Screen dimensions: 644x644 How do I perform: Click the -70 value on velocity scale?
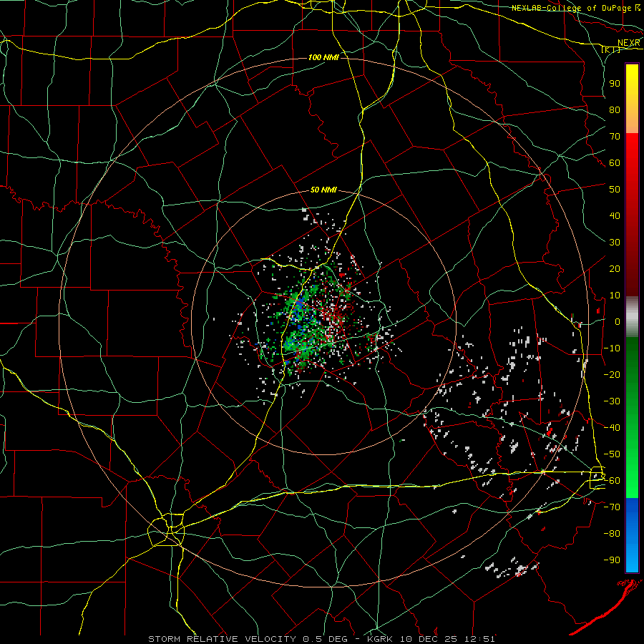click(612, 507)
